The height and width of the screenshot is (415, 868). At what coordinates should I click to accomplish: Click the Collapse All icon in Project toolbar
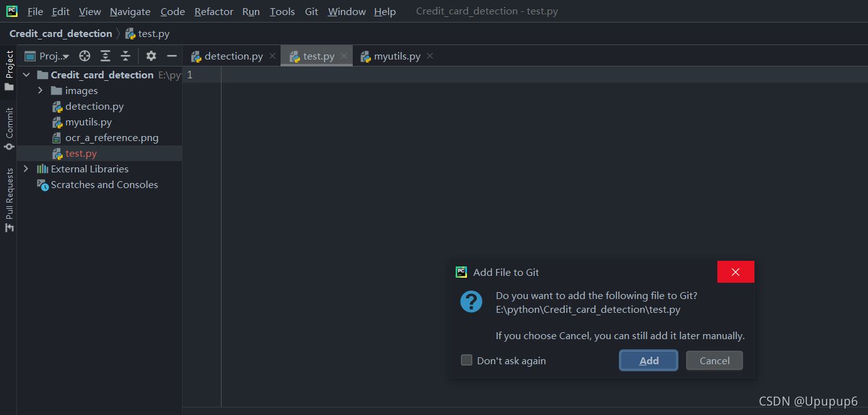(x=126, y=56)
